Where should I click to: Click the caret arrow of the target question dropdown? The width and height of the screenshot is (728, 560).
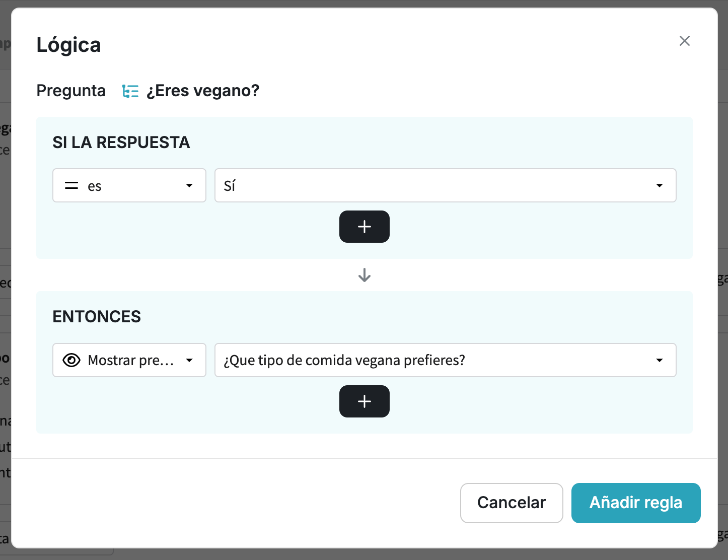click(659, 360)
